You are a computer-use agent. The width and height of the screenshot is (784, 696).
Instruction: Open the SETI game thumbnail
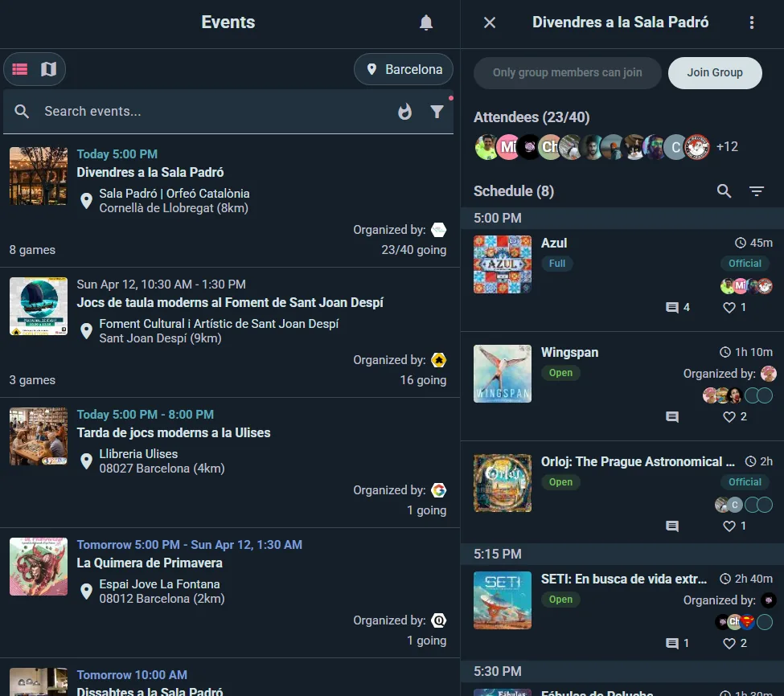coord(503,600)
